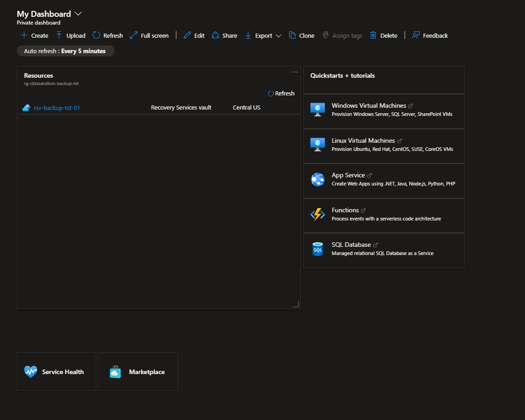
Task: Click the Central US location cell
Action: click(246, 108)
